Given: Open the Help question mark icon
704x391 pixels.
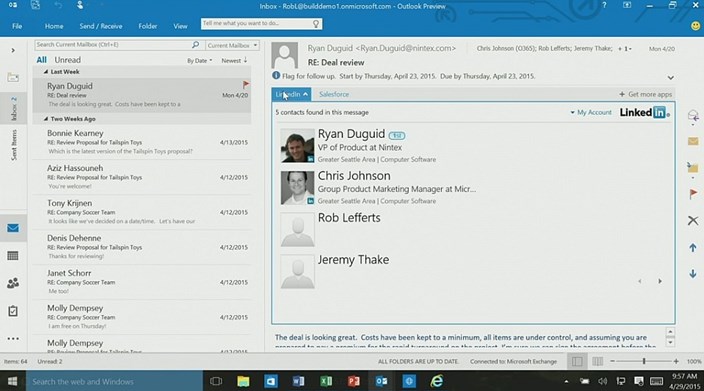Looking at the screenshot, I should [604, 5].
